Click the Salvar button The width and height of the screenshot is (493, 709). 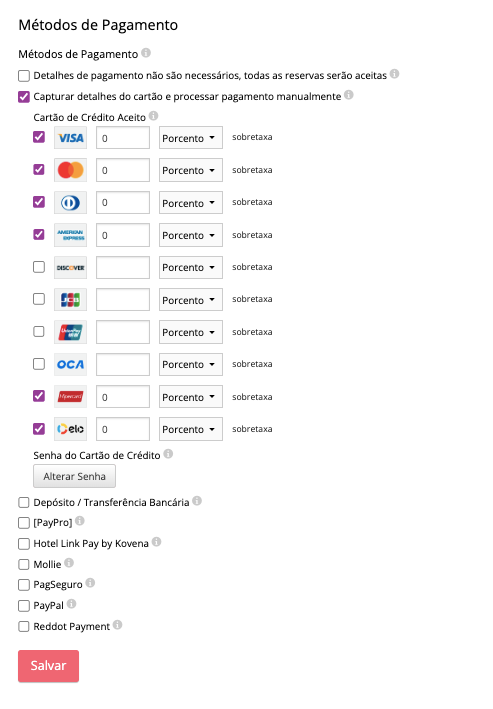click(48, 666)
